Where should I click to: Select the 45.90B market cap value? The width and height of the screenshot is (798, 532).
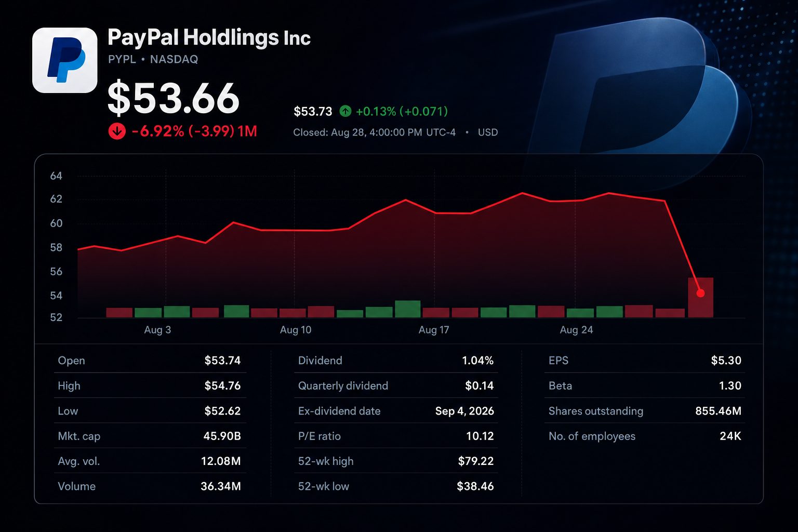[222, 436]
